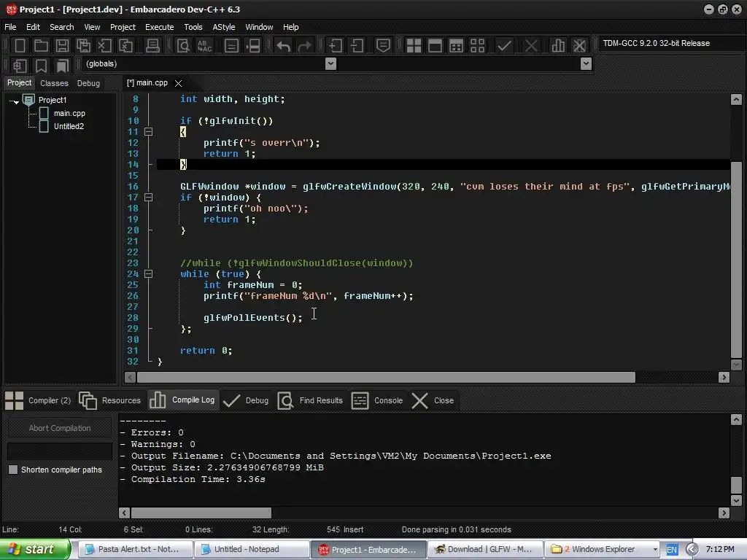Open the Resources bottom tab
Image resolution: width=747 pixels, height=560 pixels.
click(110, 400)
